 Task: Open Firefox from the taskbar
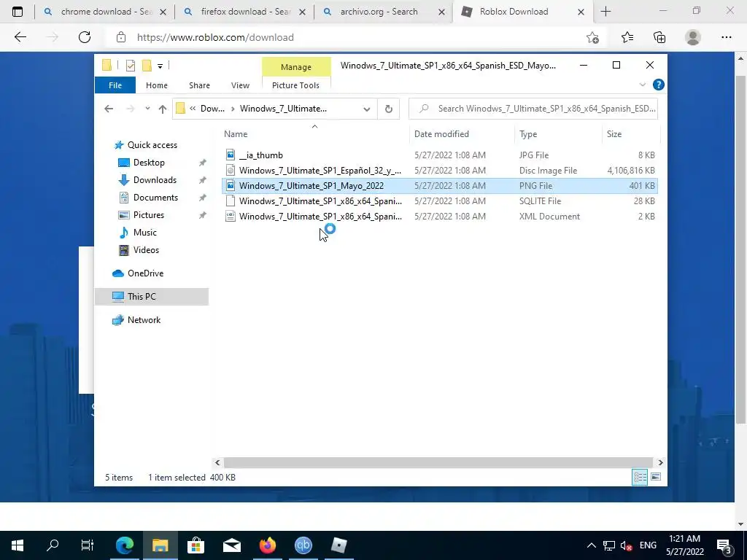click(267, 545)
